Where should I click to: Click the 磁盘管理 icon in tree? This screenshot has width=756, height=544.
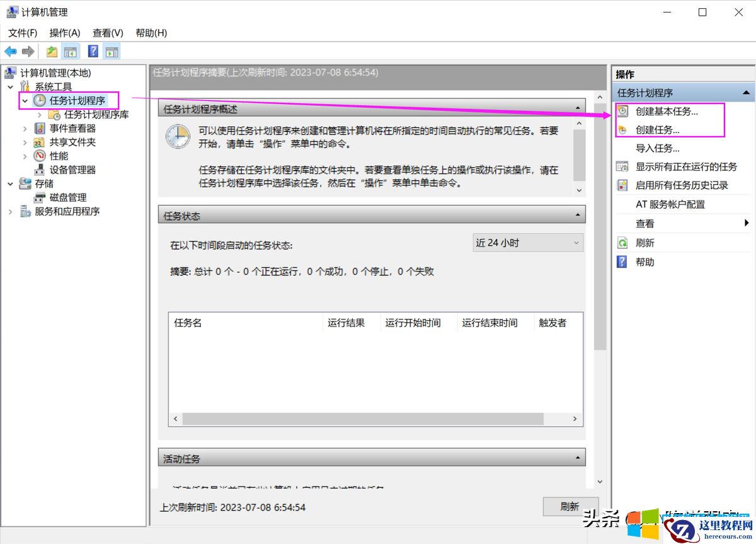point(40,197)
